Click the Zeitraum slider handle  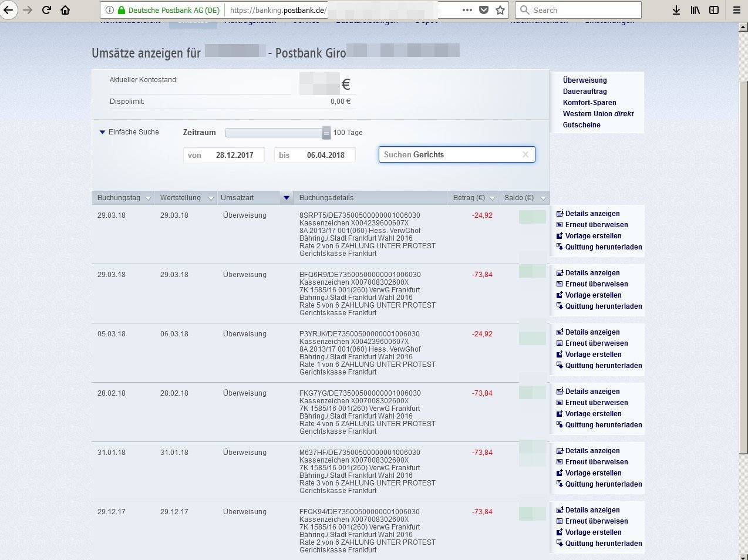point(326,133)
